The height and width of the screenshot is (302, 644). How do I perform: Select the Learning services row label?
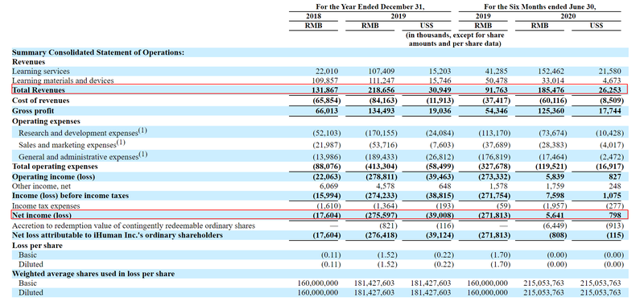(41, 71)
